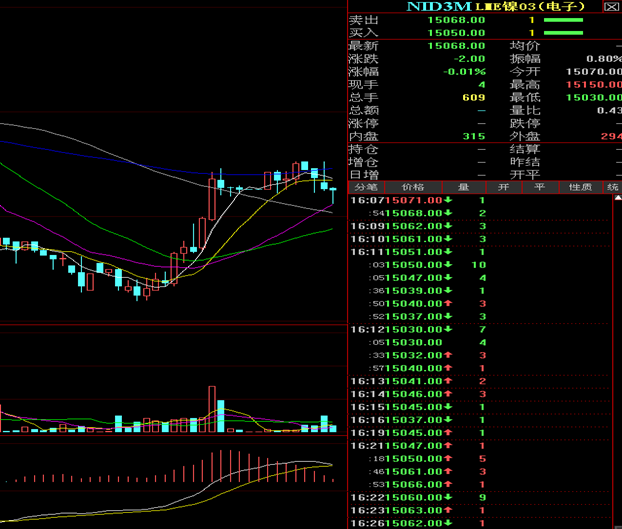Viewport: 622px width, 529px height.
Task: Select the 16:12 tick row with volume 7
Action: tap(480, 330)
